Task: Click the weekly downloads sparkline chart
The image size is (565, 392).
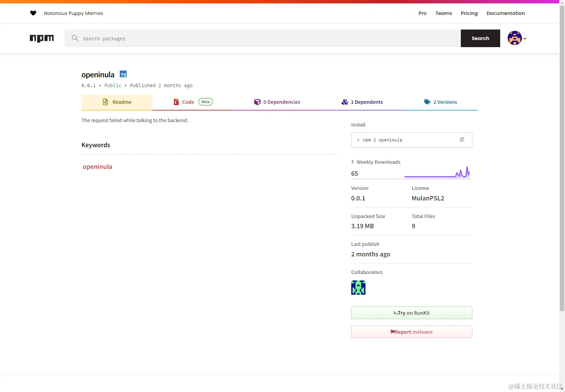Action: tap(437, 172)
